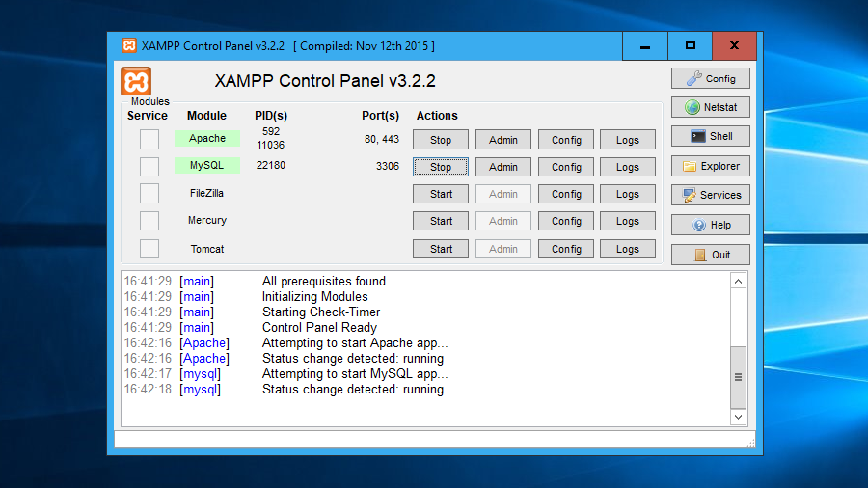Screen dimensions: 868x488
Task: Click log line 'Attempting to start Apache app...'
Action: point(355,343)
